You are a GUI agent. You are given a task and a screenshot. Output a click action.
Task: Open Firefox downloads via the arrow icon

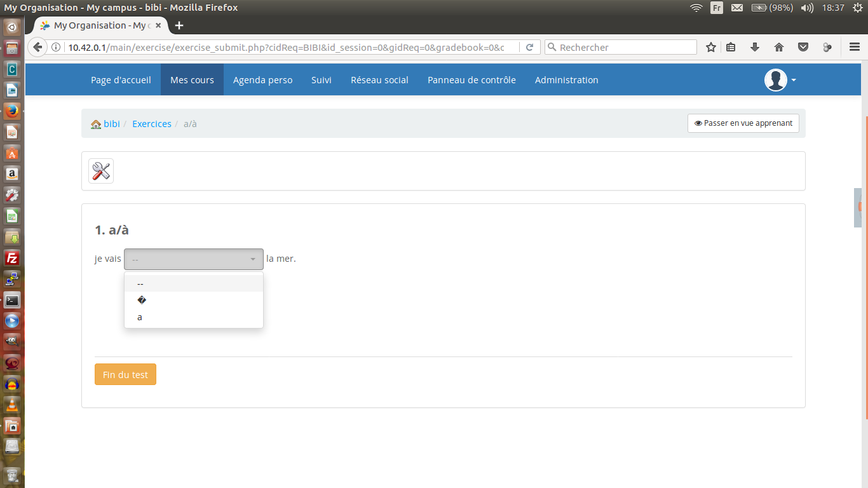click(754, 47)
